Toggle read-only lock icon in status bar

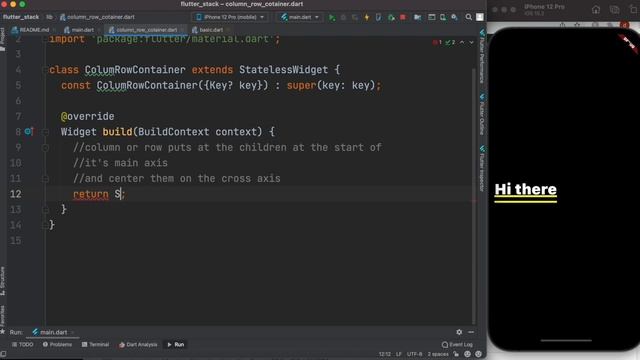pos(456,354)
